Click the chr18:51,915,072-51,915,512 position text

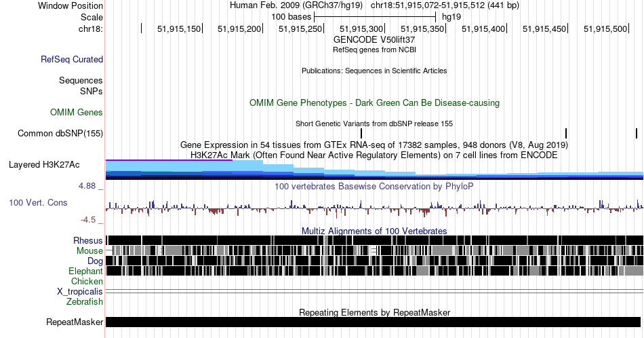pyautogui.click(x=445, y=5)
